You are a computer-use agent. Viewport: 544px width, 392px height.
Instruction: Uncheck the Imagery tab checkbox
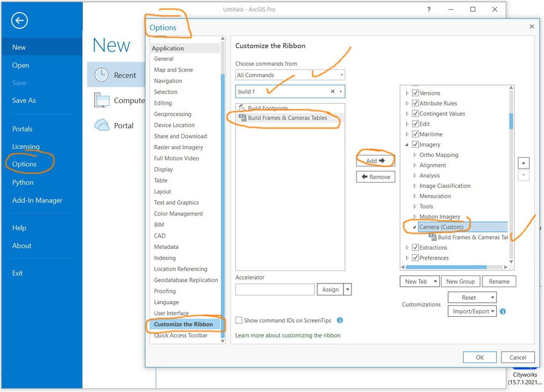415,144
